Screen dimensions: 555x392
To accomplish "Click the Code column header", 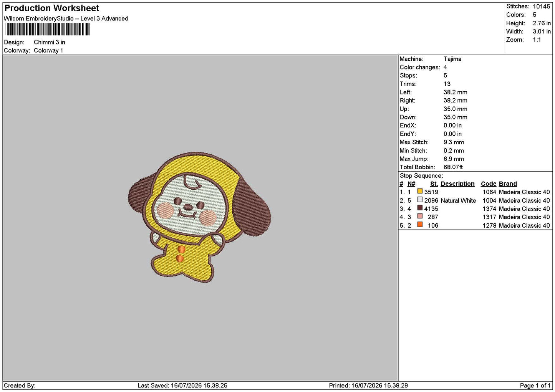I will point(489,184).
